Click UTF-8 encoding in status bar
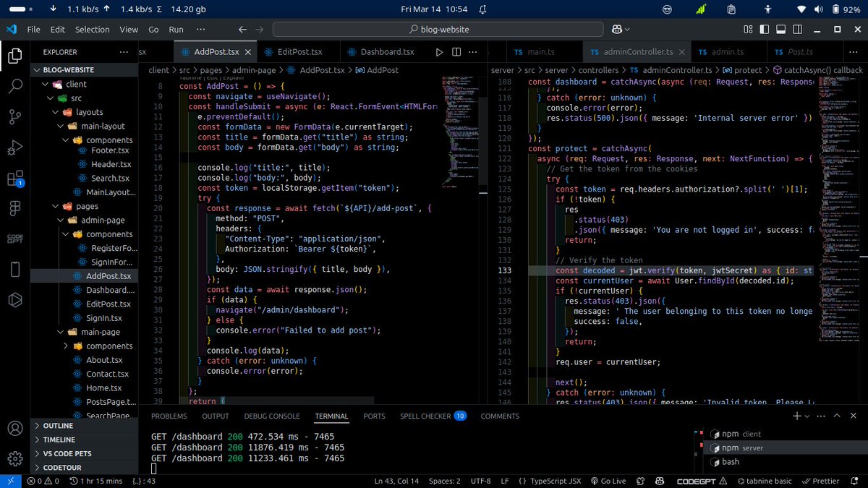Screen dimensions: 868x488 click(x=480, y=481)
